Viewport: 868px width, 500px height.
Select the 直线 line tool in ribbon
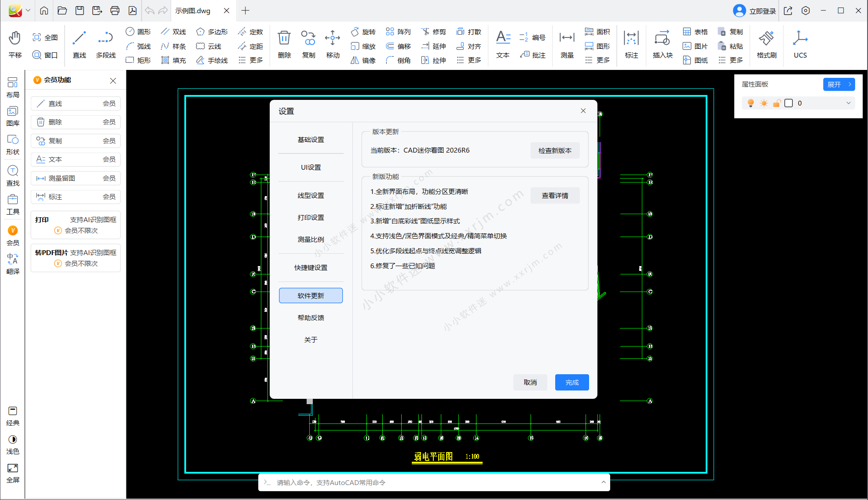click(x=79, y=45)
